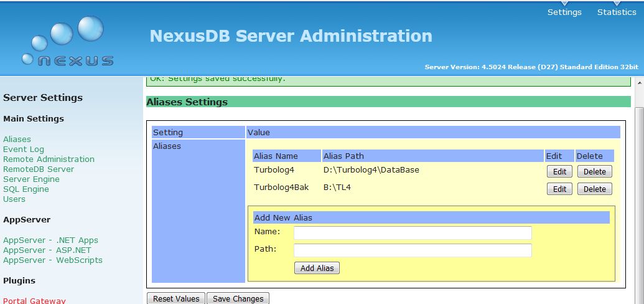Open the Users settings link

click(x=14, y=199)
